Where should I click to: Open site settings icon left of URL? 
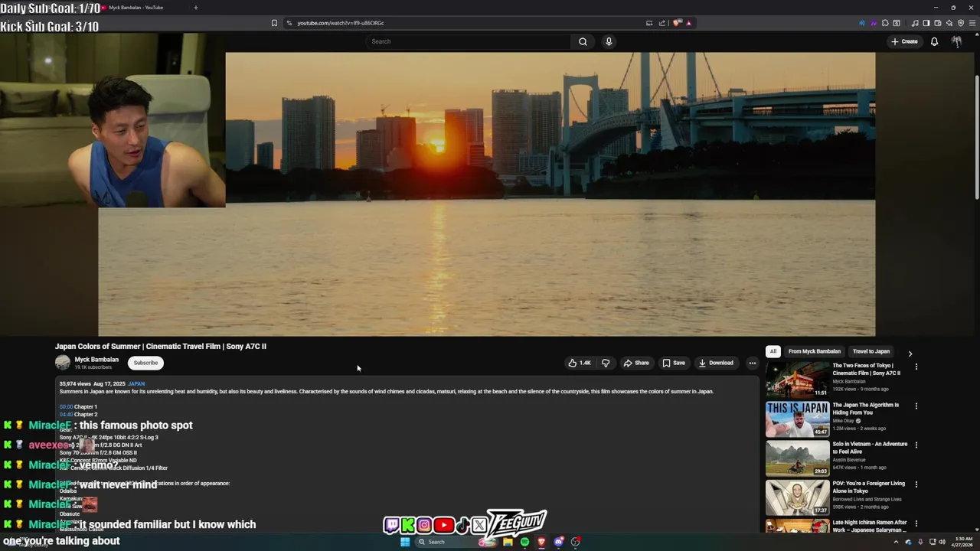[289, 23]
